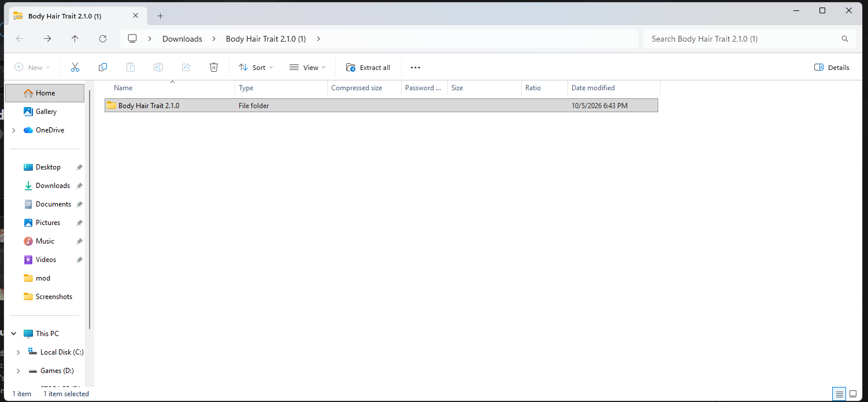Click the Share icon in toolbar

(x=186, y=68)
